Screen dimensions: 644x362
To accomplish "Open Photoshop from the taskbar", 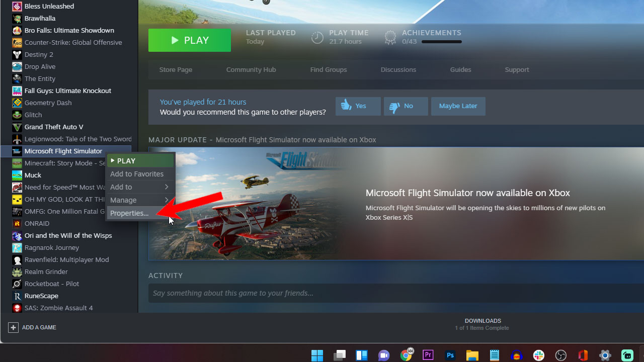I will 450,355.
